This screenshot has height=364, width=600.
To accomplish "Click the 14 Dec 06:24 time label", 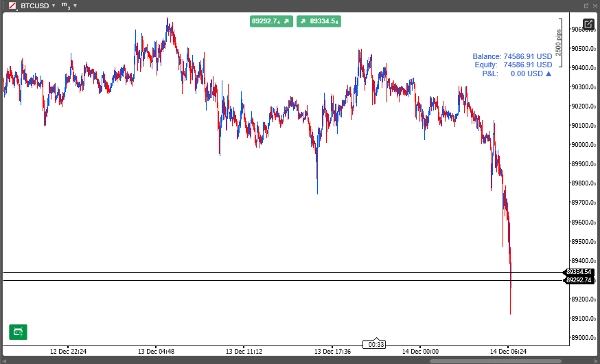I will [x=508, y=351].
